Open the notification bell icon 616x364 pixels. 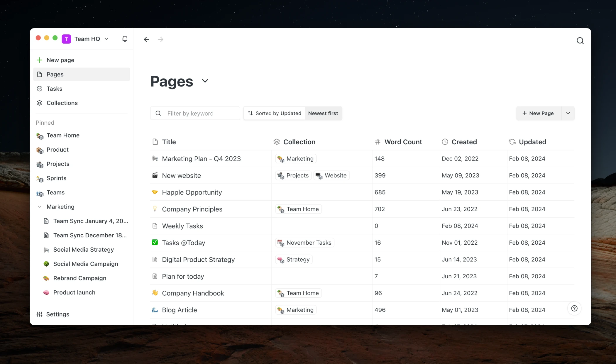pyautogui.click(x=125, y=39)
